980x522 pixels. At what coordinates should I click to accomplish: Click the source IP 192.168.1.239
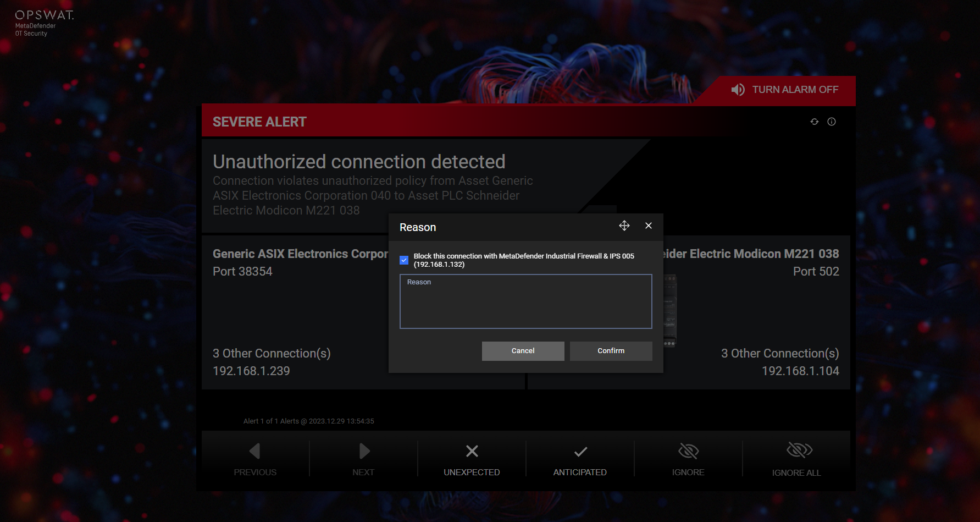pyautogui.click(x=251, y=371)
